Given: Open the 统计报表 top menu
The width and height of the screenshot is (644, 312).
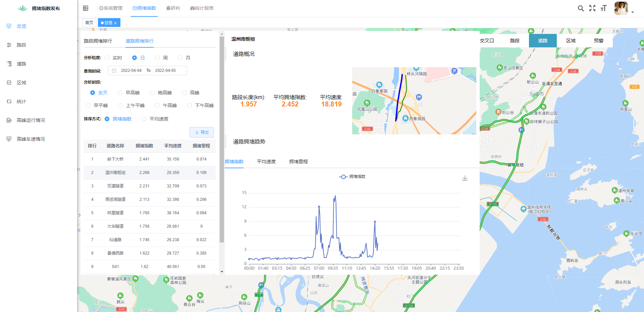Looking at the screenshot, I should (x=202, y=8).
